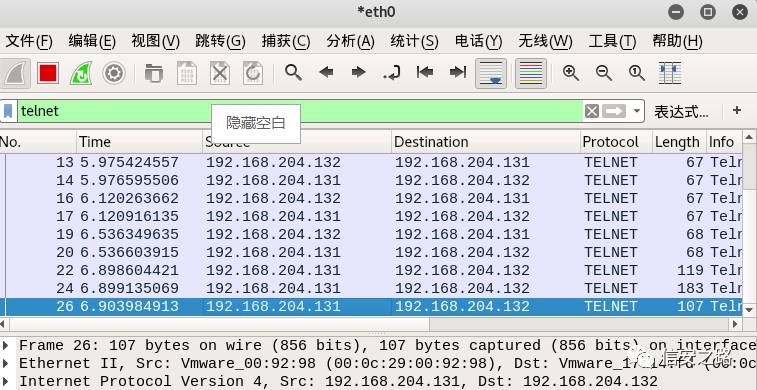The height and width of the screenshot is (390, 757).
Task: Zoom in on packet text
Action: 571,73
